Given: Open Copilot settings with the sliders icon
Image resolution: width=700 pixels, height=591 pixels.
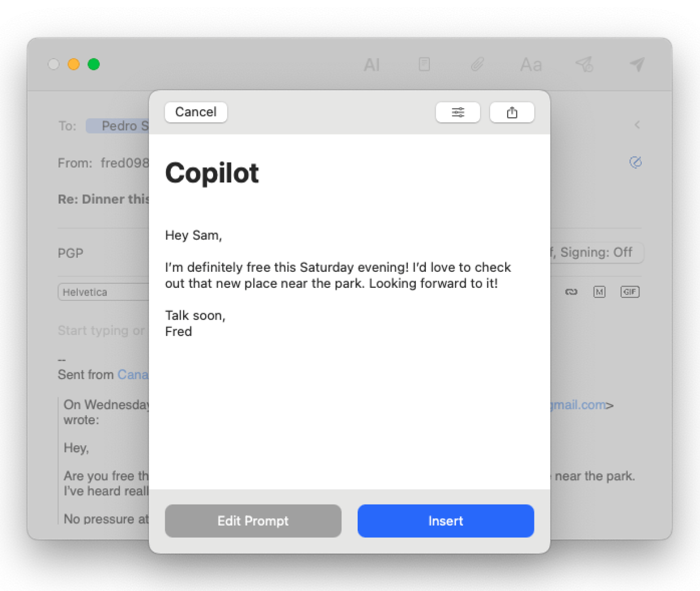Looking at the screenshot, I should (x=458, y=112).
